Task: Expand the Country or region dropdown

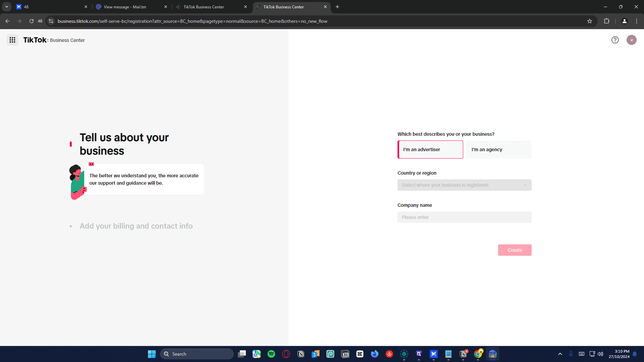Action: click(x=464, y=185)
